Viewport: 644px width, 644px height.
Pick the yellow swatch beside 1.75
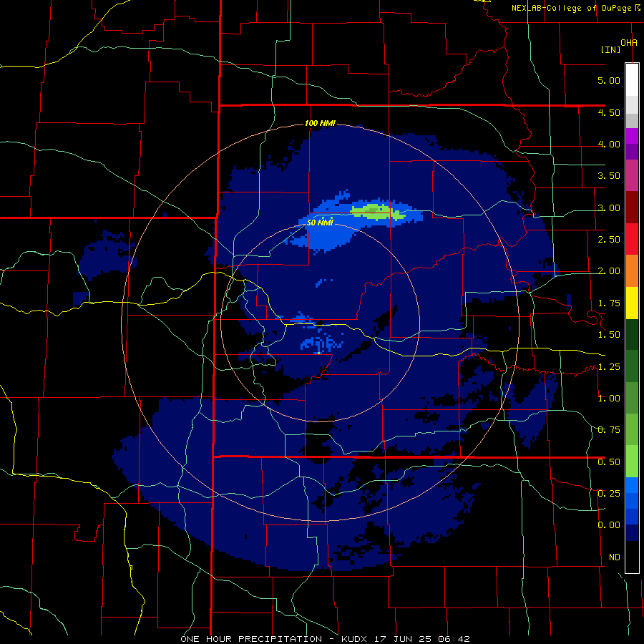pos(632,303)
